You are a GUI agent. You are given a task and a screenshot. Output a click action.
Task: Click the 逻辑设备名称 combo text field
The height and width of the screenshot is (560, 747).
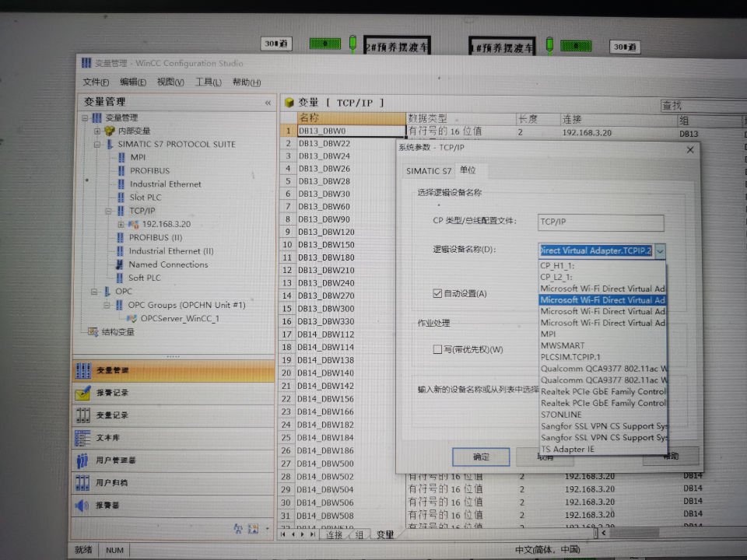click(x=596, y=250)
